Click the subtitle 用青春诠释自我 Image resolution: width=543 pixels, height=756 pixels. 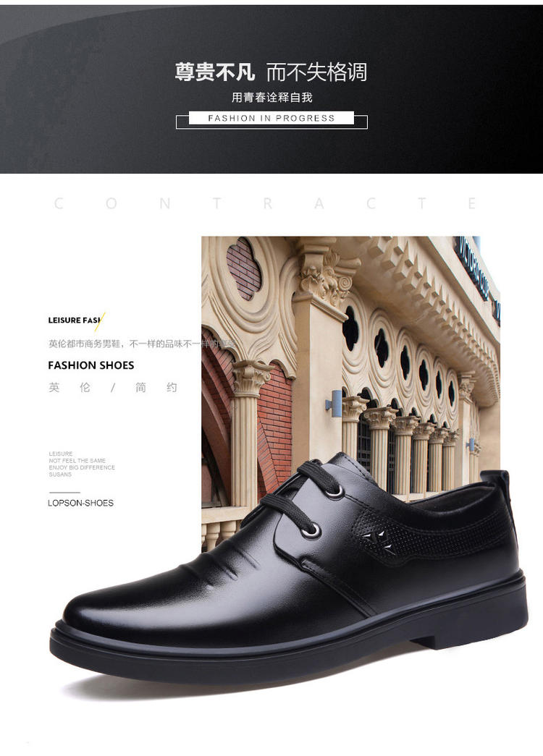pyautogui.click(x=271, y=98)
